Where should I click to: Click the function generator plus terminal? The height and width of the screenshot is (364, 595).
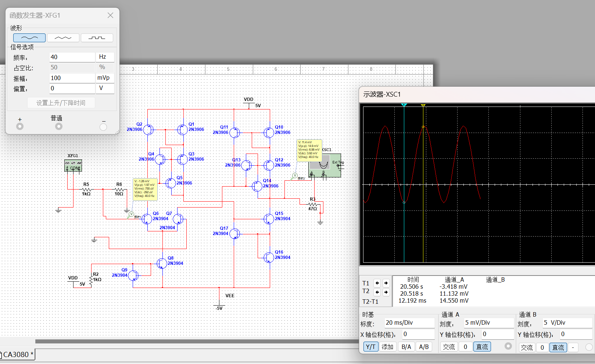[20, 126]
